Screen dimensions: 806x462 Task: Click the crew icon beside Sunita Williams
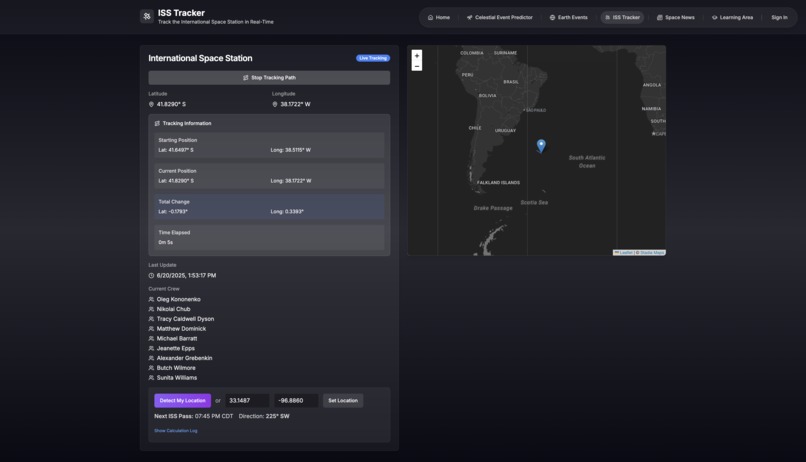(x=151, y=377)
